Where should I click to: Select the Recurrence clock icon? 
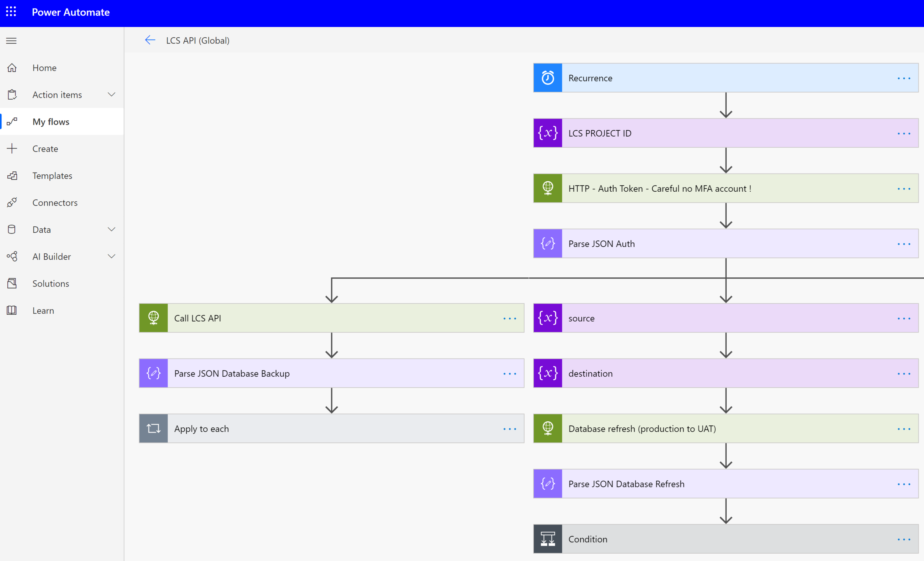tap(547, 78)
